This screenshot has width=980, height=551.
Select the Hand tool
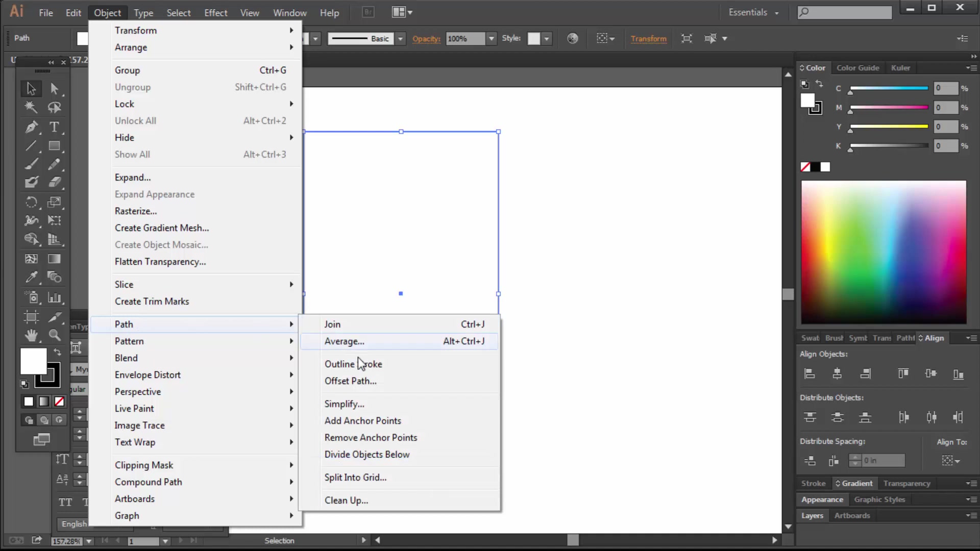(31, 335)
